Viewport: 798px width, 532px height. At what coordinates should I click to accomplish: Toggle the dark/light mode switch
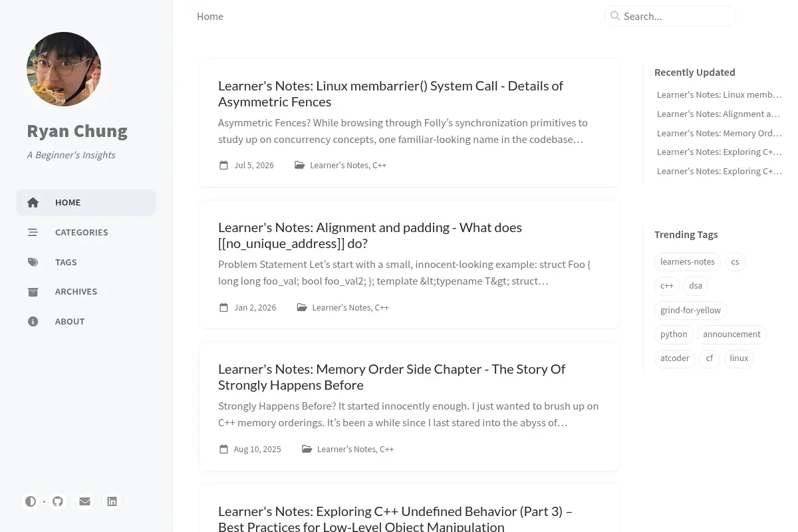pos(31,501)
